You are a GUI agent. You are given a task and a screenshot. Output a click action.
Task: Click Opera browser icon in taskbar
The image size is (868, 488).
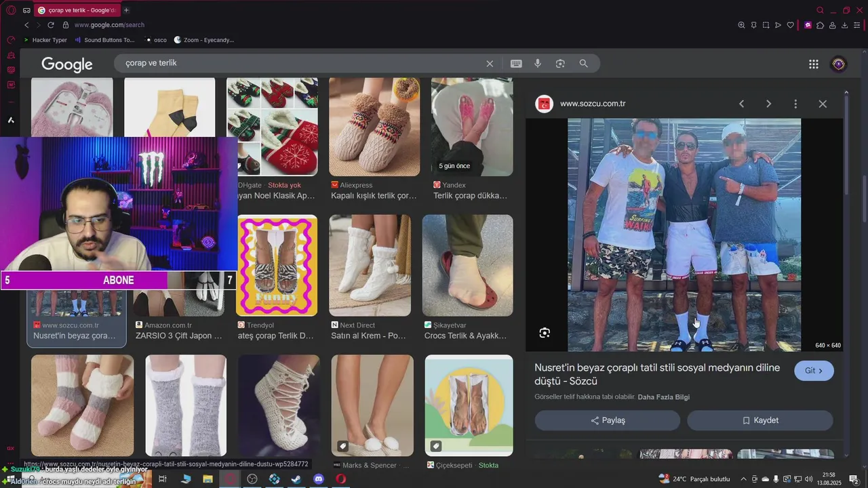tap(341, 479)
